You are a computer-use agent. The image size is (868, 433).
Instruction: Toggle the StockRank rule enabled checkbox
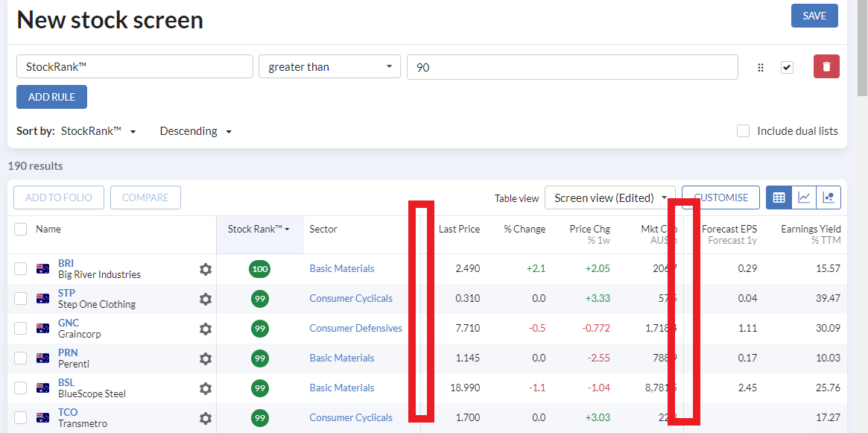tap(788, 68)
